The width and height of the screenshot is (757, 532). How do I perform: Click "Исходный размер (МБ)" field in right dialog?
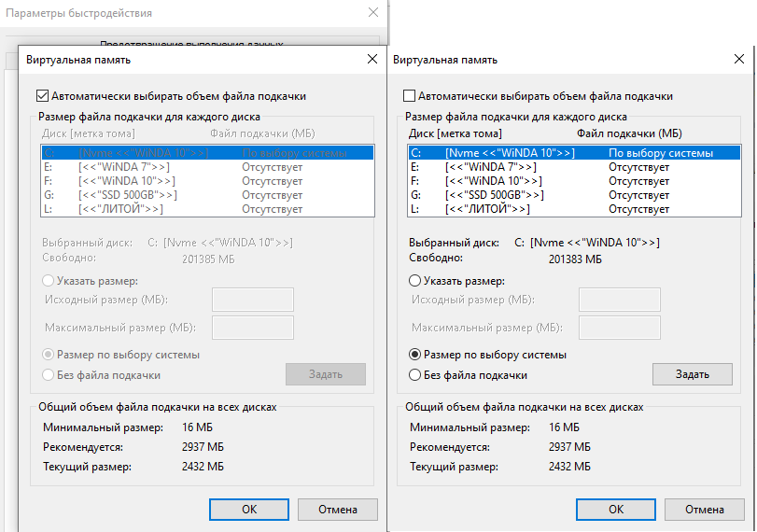620,300
